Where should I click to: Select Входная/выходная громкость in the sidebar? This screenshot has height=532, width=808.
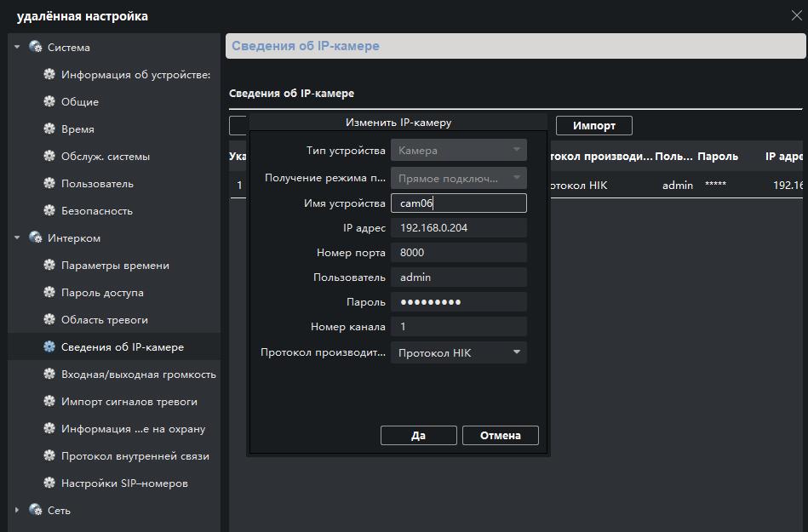[138, 375]
